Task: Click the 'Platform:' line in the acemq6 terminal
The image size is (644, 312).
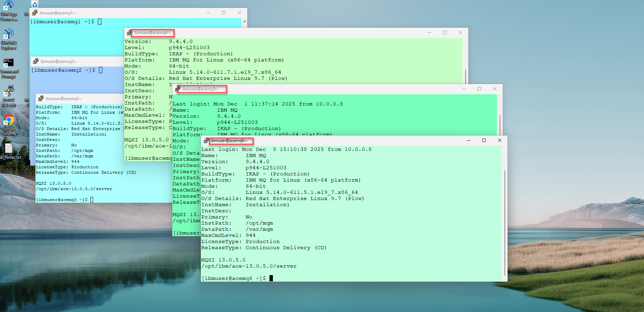Action: pos(281,180)
